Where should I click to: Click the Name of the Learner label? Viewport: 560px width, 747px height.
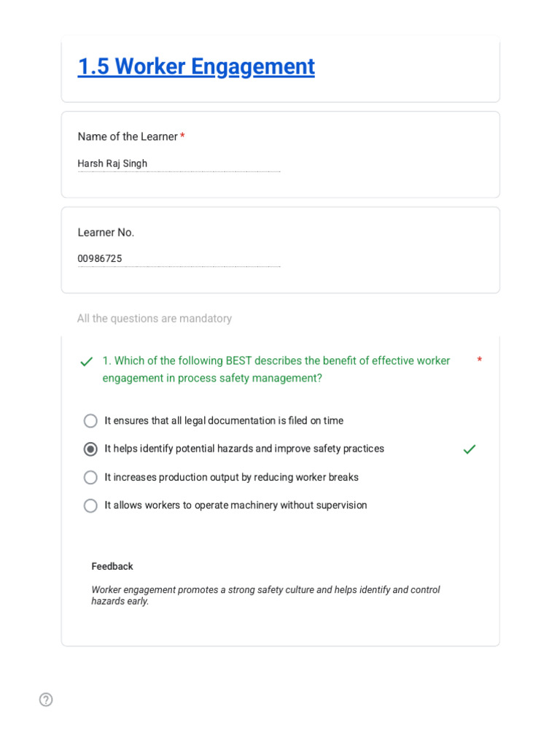128,136
